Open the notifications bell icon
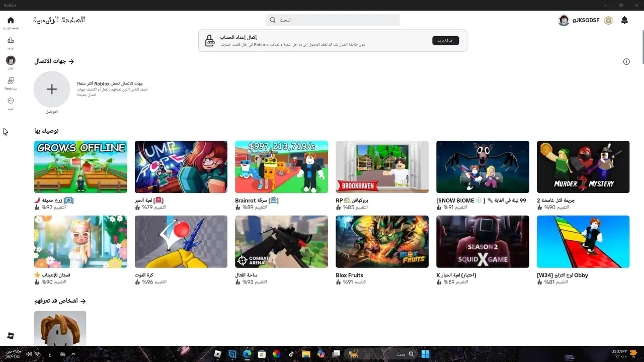Screen dimensions: 644x362 point(624,20)
